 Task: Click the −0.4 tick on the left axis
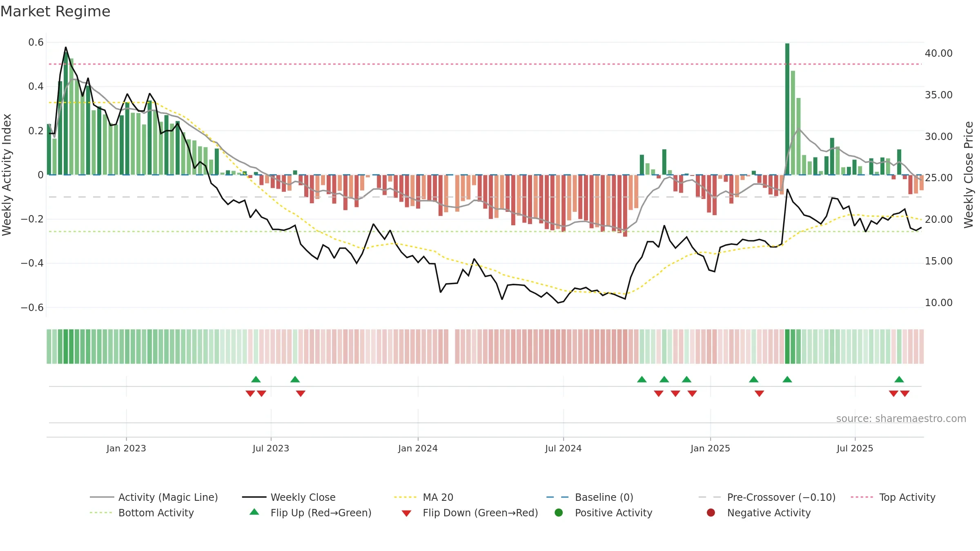tap(32, 263)
